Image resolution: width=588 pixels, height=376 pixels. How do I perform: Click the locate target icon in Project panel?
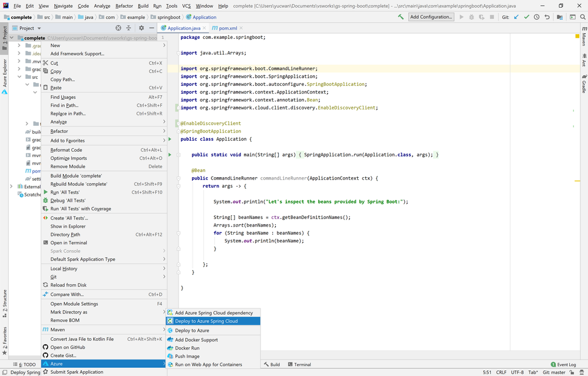[x=118, y=28]
